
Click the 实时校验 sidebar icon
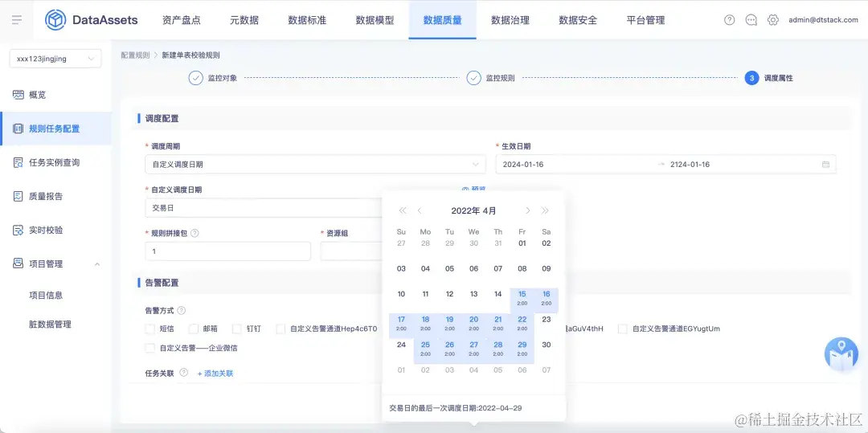(18, 230)
